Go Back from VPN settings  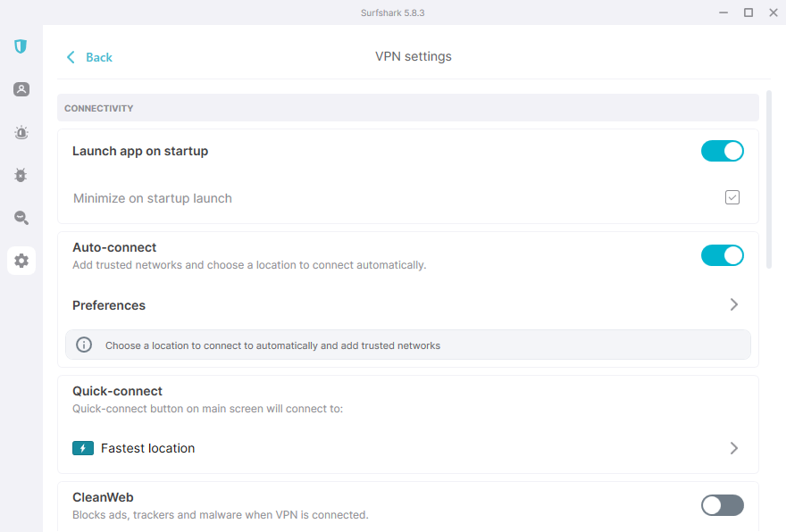pos(89,57)
